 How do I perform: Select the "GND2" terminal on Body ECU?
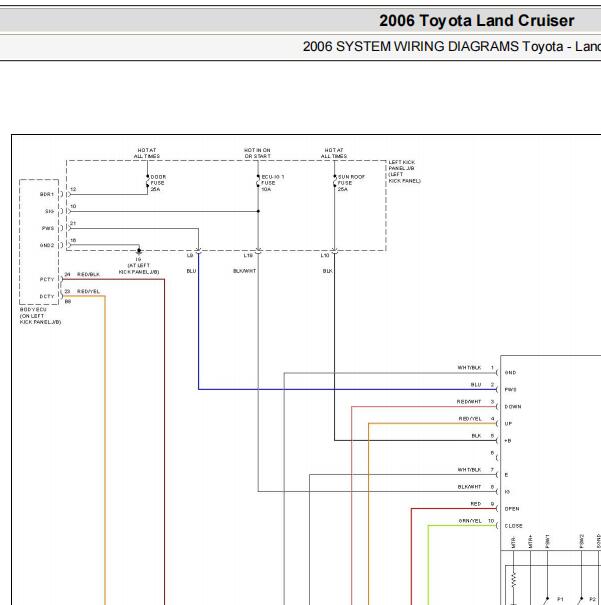(47, 245)
